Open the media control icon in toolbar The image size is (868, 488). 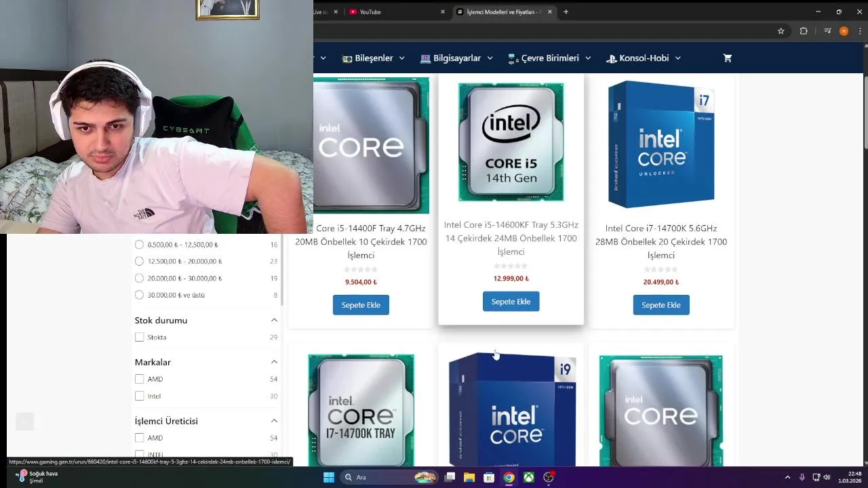827,31
